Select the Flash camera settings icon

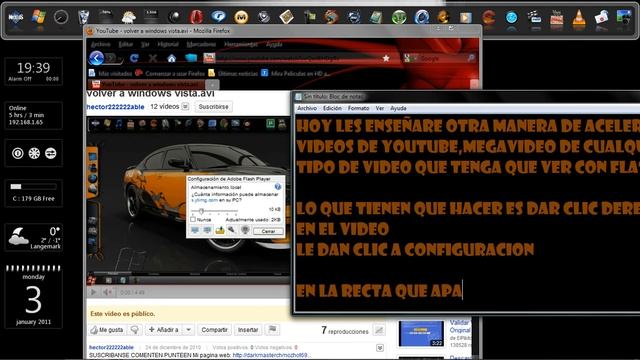point(244,231)
